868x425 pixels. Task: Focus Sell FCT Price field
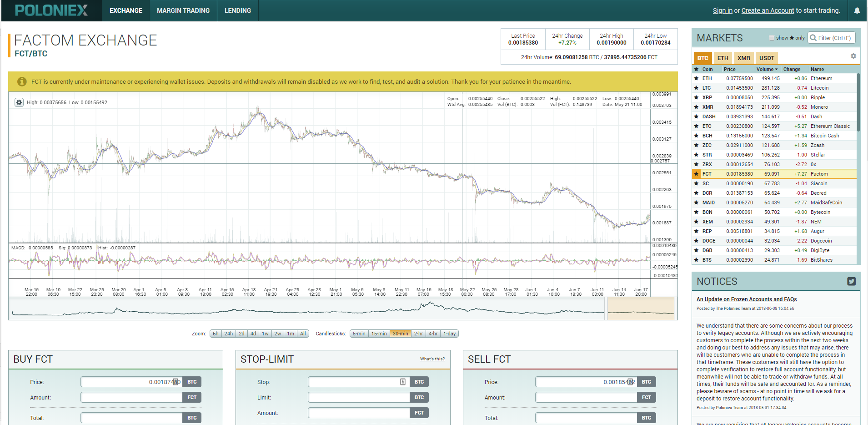(x=586, y=382)
